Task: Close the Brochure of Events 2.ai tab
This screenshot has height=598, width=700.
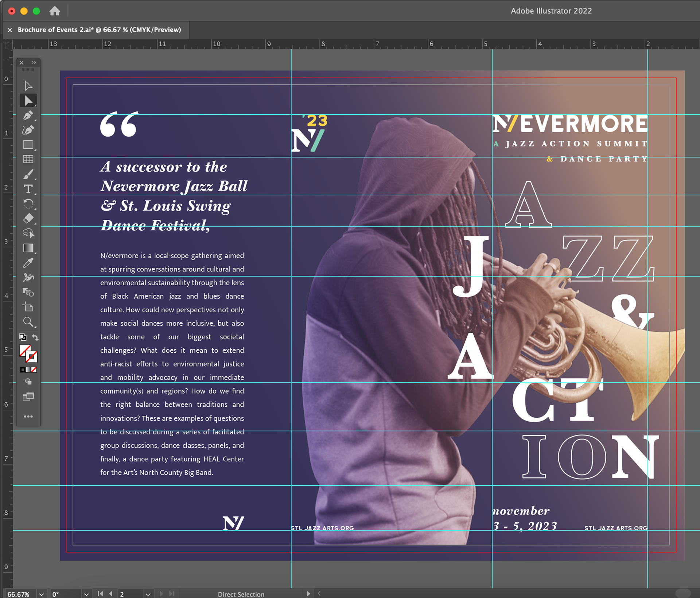Action: [x=10, y=30]
